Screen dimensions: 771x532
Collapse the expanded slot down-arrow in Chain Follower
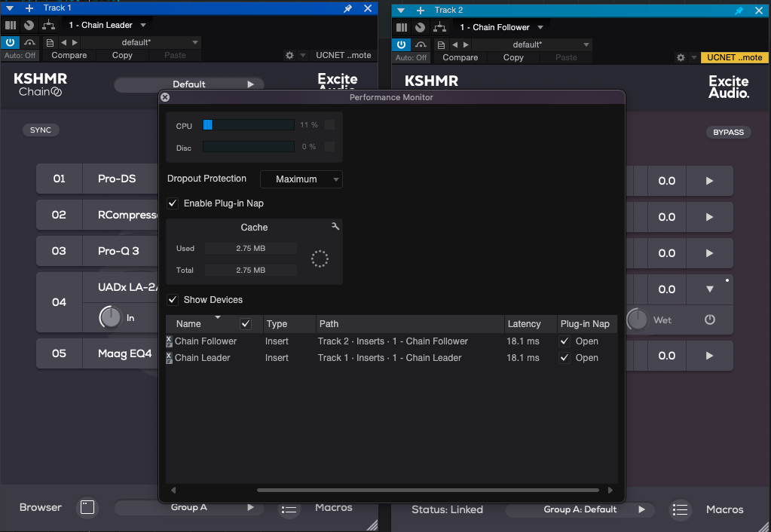click(709, 289)
